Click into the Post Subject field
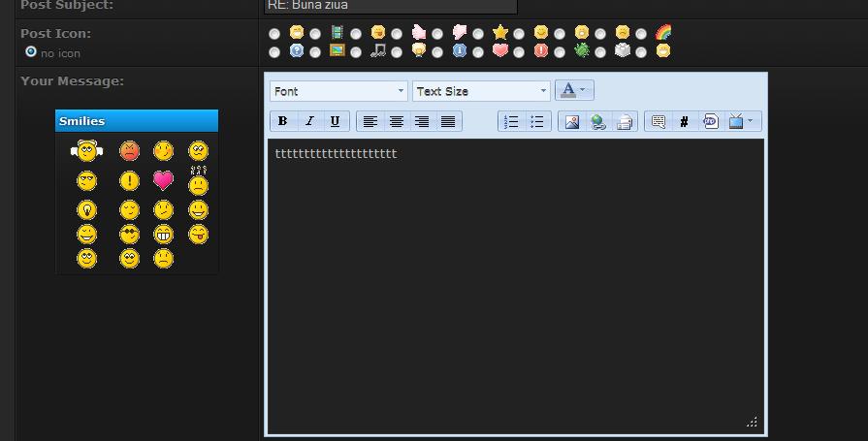The width and height of the screenshot is (868, 441). (391, 6)
